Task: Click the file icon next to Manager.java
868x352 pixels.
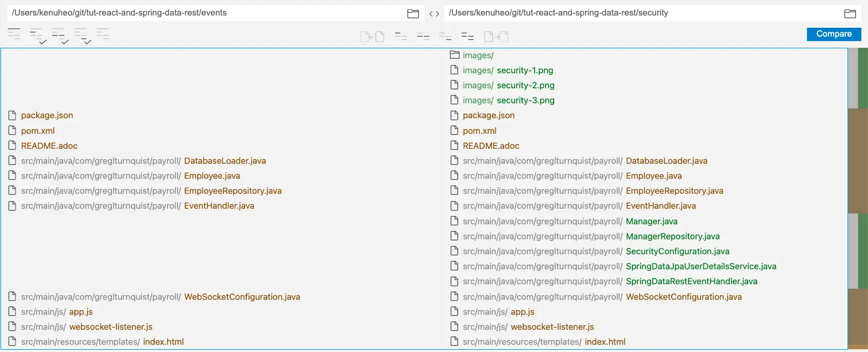Action: [x=455, y=221]
